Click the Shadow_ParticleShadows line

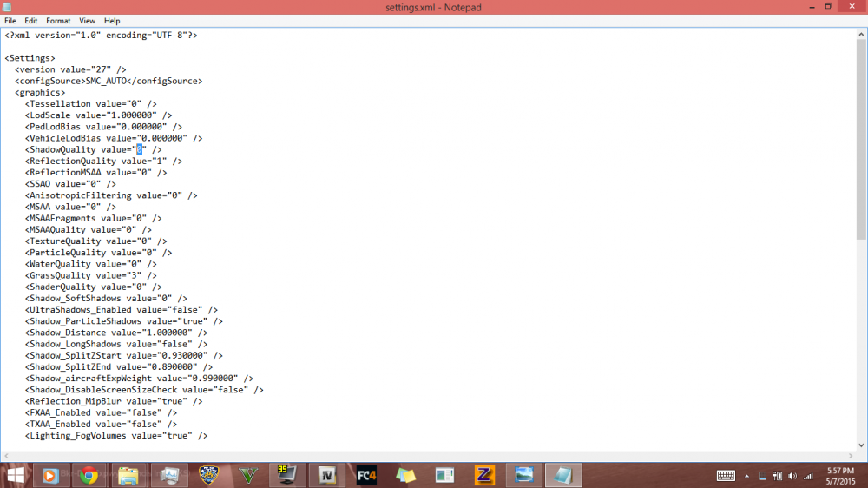124,321
